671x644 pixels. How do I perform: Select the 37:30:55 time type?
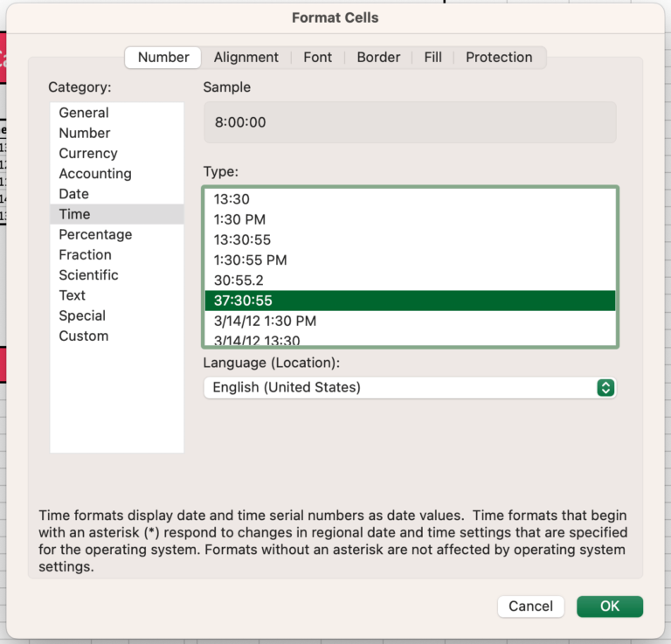[x=410, y=301]
